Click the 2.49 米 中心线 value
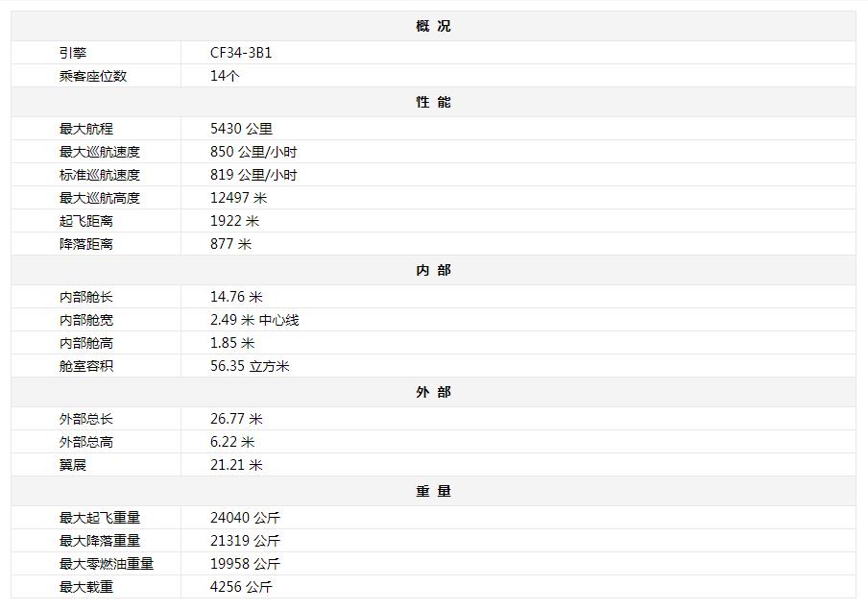Image resolution: width=868 pixels, height=611 pixels. [254, 320]
